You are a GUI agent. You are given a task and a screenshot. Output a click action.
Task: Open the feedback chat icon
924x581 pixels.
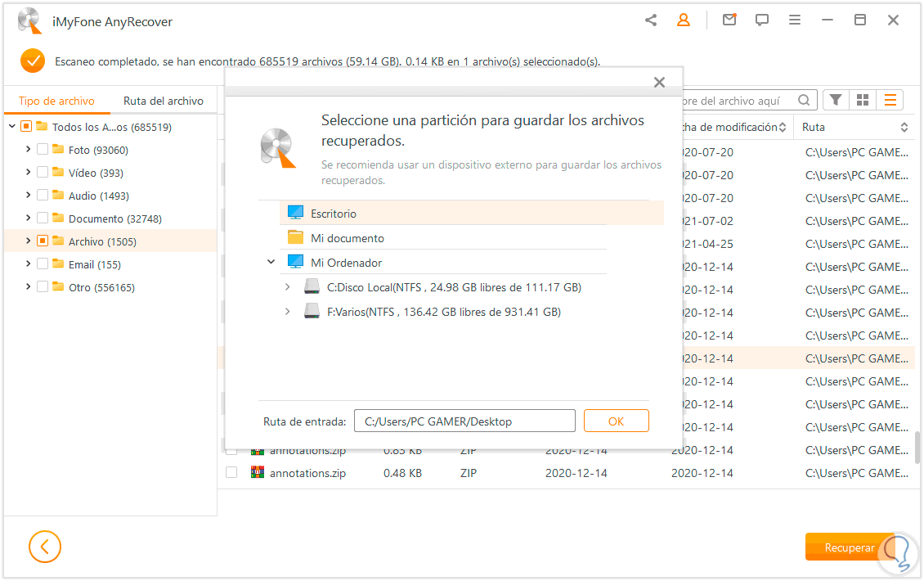click(762, 20)
